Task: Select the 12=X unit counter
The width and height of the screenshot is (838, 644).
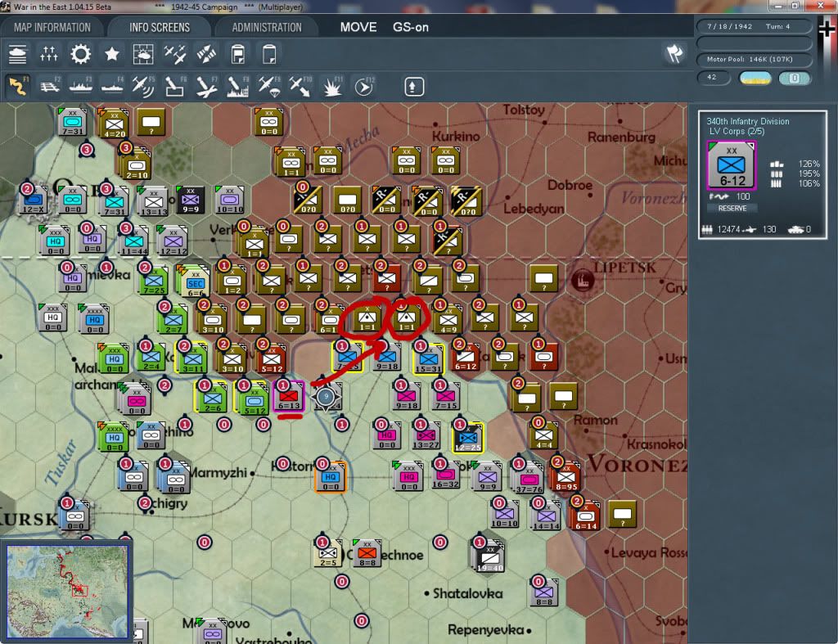Action: tap(34, 198)
